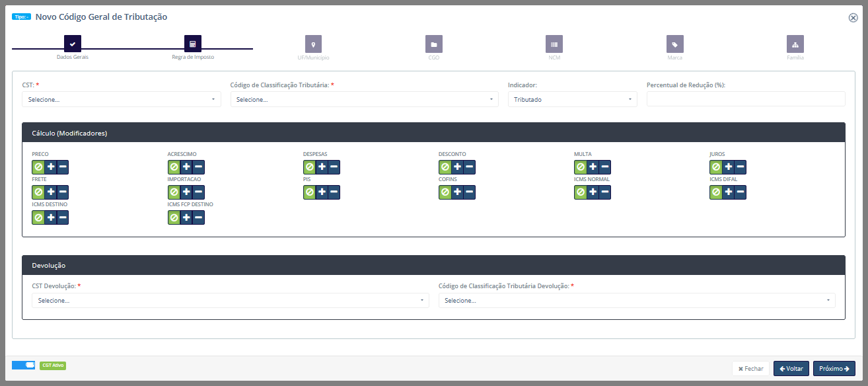Image resolution: width=868 pixels, height=386 pixels.
Task: Click the Percentual de Redução input field
Action: [x=746, y=99]
